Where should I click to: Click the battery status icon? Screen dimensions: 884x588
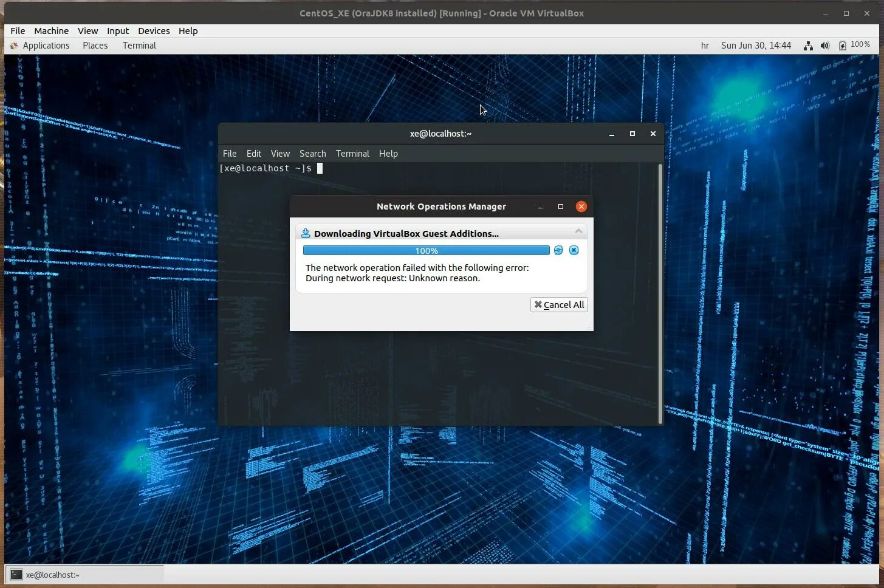click(x=843, y=46)
